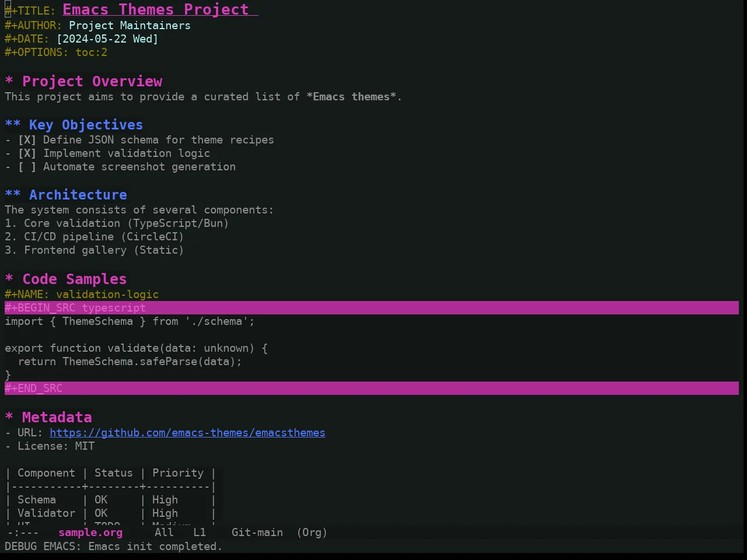Click the #+BEGIN_SRC typescript block header
The image size is (747, 560).
tap(372, 308)
